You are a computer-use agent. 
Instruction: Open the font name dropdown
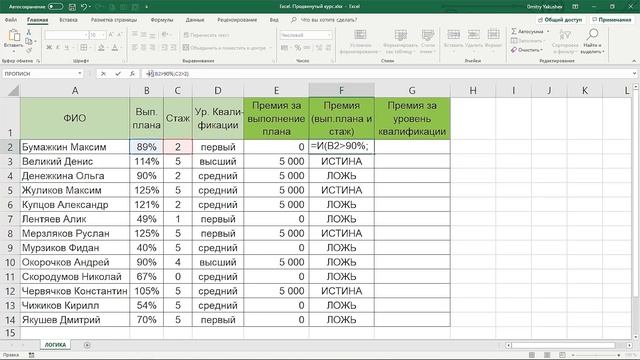[85, 35]
